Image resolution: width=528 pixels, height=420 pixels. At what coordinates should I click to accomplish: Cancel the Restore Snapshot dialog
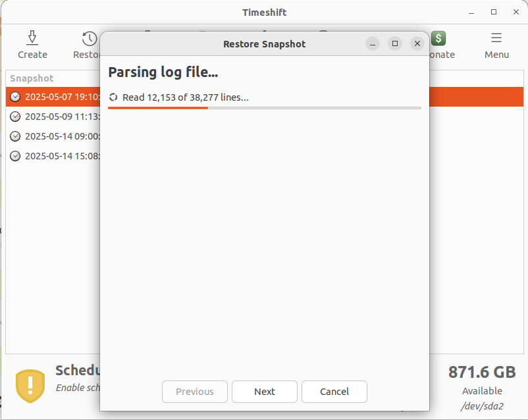coord(334,392)
